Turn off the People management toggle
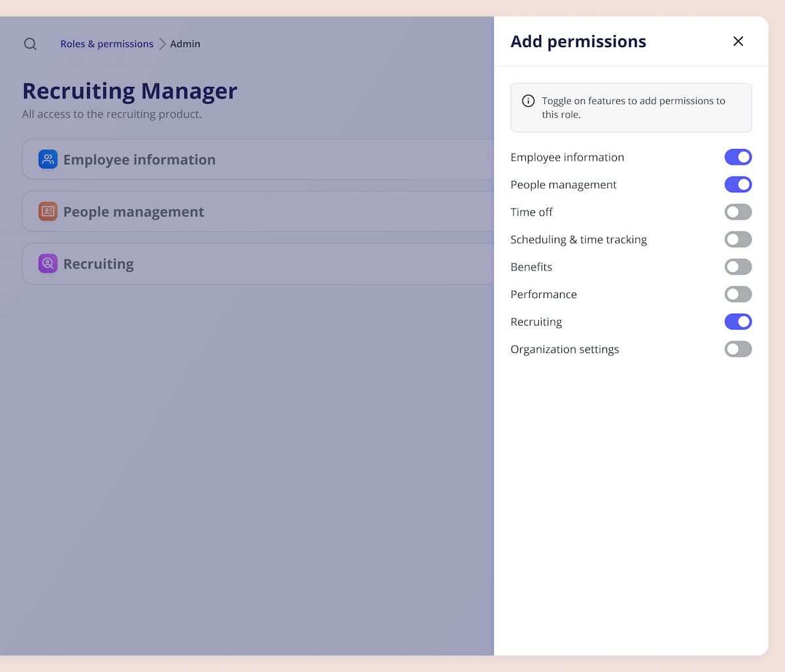 tap(738, 184)
